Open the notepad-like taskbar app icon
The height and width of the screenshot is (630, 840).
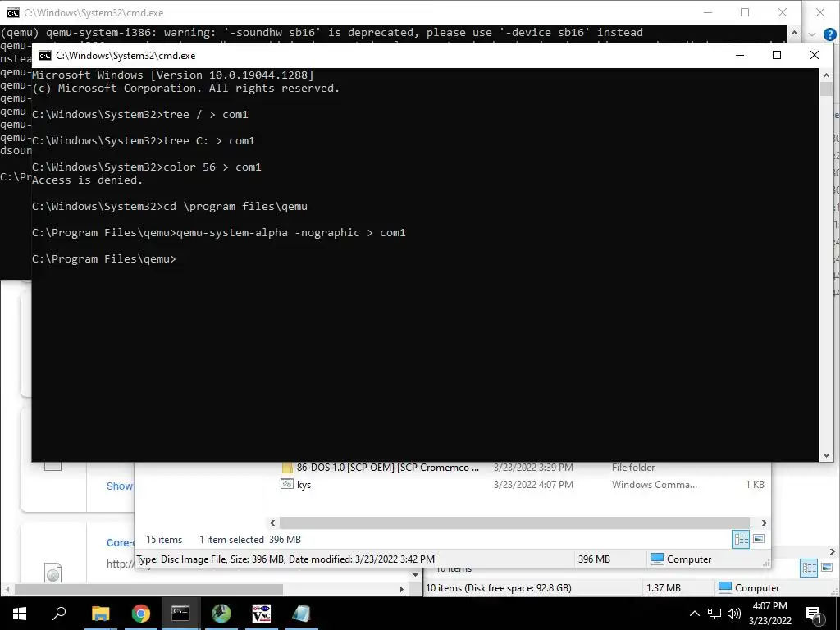(302, 614)
